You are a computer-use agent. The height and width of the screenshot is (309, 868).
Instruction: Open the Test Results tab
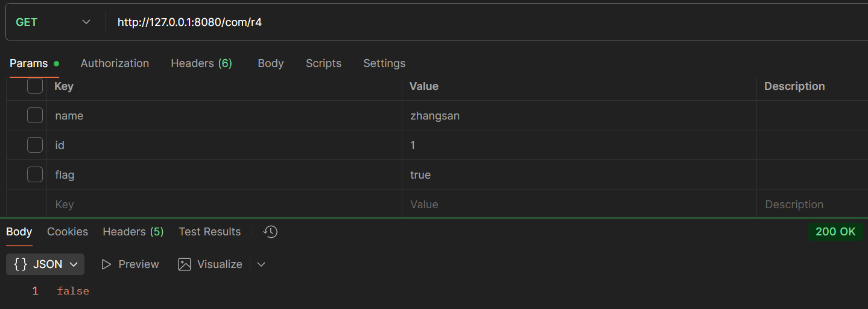click(209, 232)
